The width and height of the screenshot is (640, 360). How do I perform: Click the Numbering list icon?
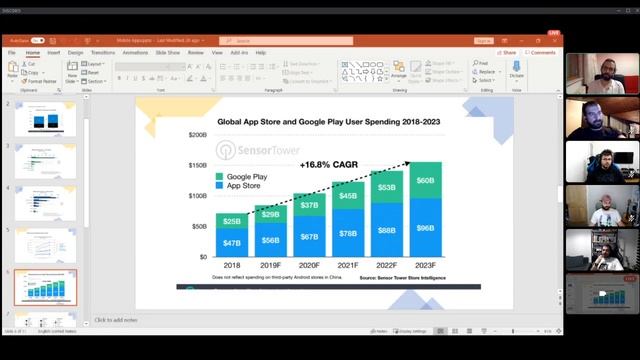tap(236, 67)
